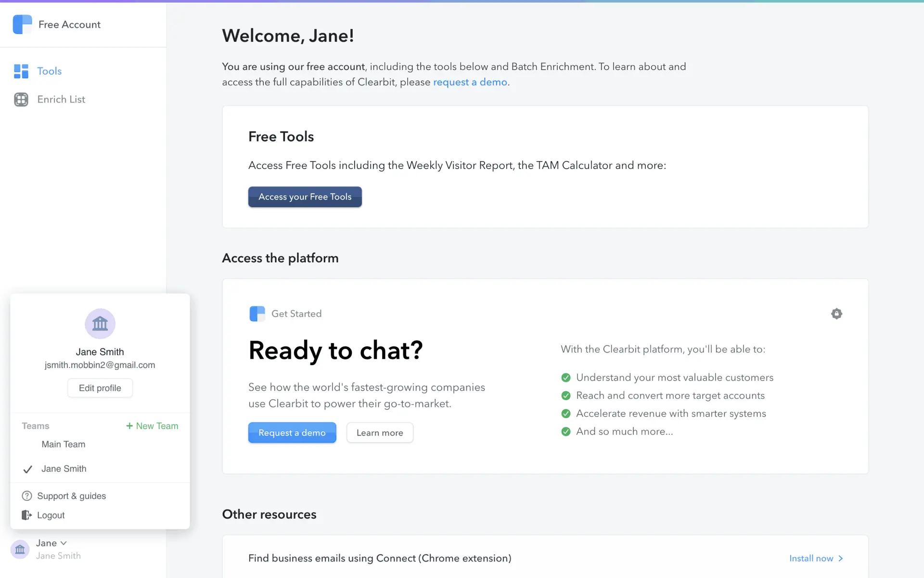Click the Clearbit icon next to Get Started
924x578 pixels.
point(257,314)
